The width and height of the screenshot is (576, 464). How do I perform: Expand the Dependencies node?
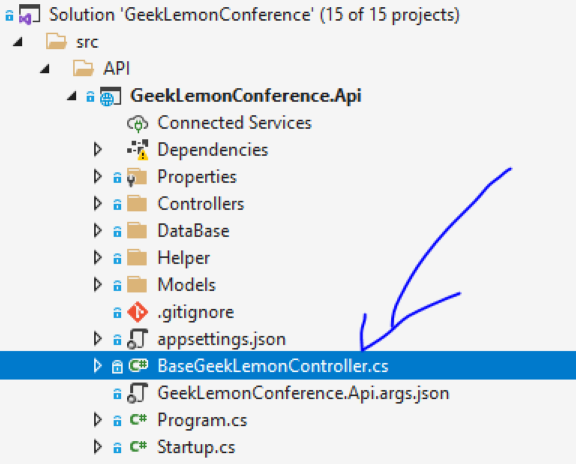(98, 150)
